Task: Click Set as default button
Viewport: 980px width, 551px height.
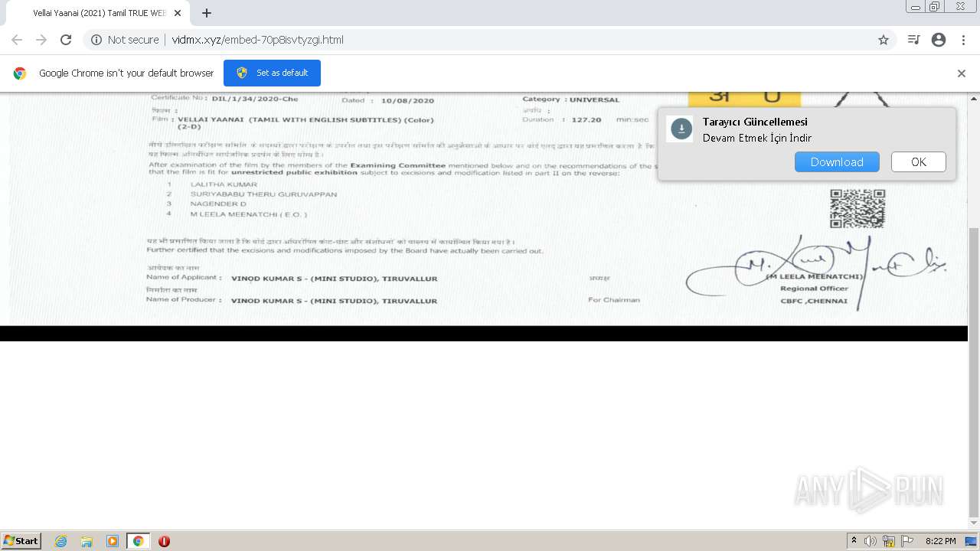Action: point(272,73)
